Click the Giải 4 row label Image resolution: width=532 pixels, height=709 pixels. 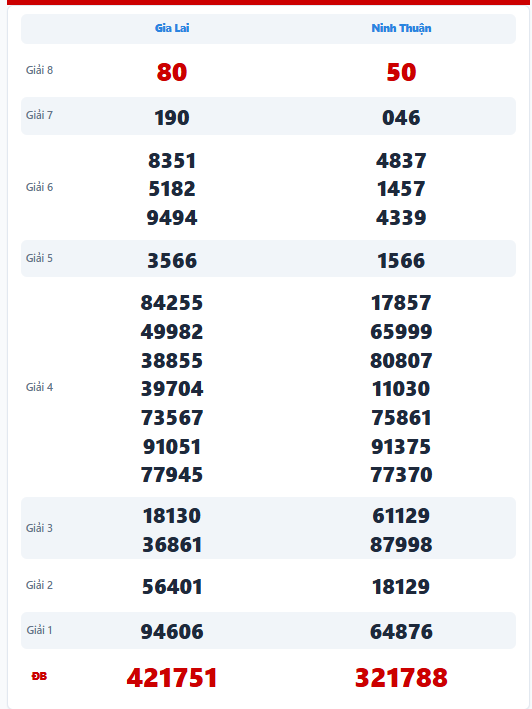coord(39,387)
